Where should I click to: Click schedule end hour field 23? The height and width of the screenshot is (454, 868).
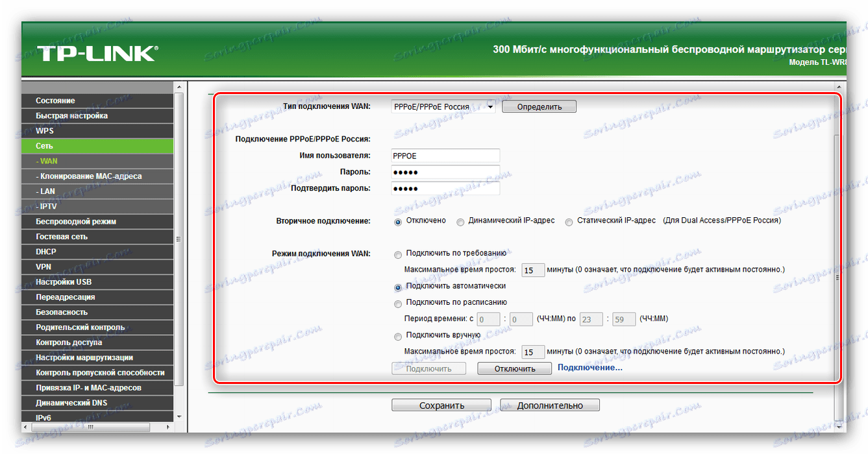tap(591, 319)
